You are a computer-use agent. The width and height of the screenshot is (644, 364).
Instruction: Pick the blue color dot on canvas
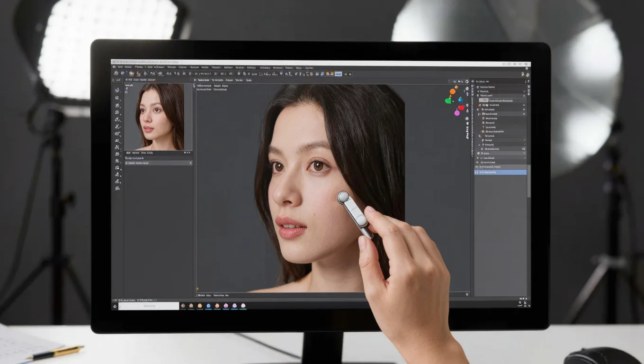(460, 100)
